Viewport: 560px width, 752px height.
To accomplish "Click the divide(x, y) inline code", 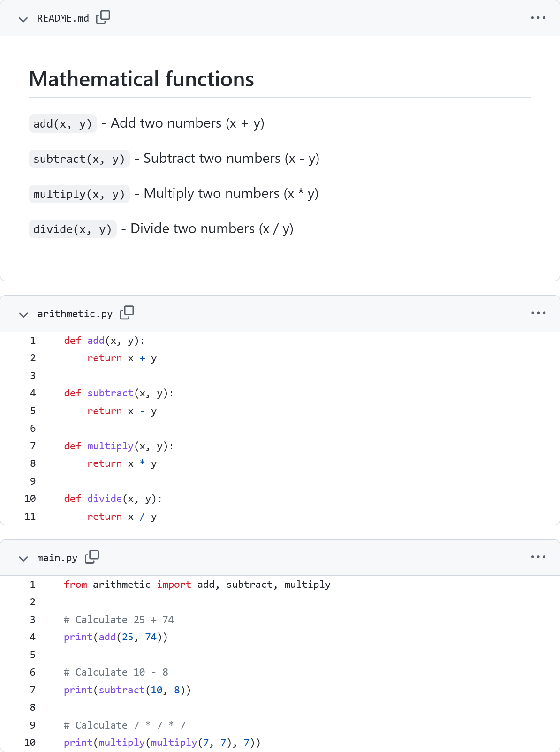I will click(72, 229).
